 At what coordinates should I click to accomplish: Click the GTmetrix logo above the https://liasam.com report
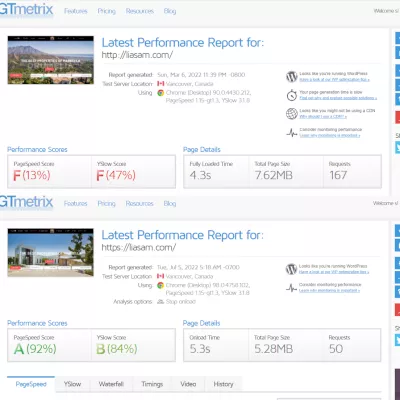coord(26,202)
